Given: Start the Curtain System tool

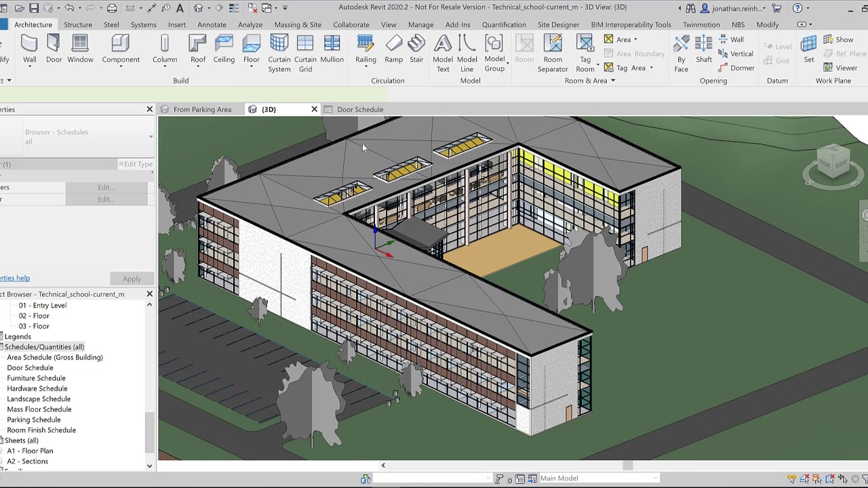Looking at the screenshot, I should click(279, 54).
